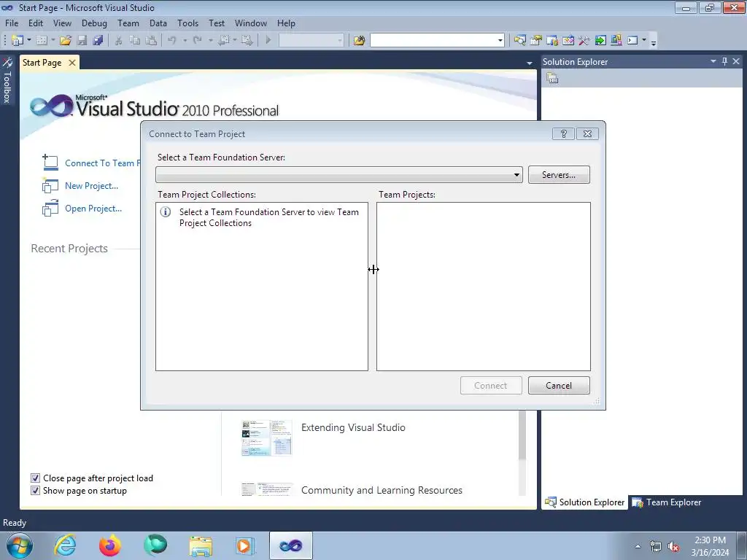Screen dimensions: 747x560
Task: Open the Redo history dropdown arrow
Action: pyautogui.click(x=210, y=41)
